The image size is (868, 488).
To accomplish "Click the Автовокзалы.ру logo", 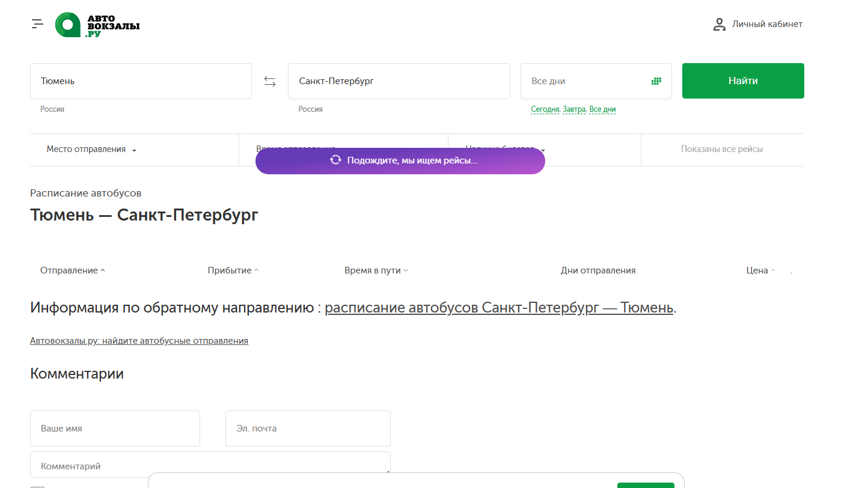I will coord(97,25).
